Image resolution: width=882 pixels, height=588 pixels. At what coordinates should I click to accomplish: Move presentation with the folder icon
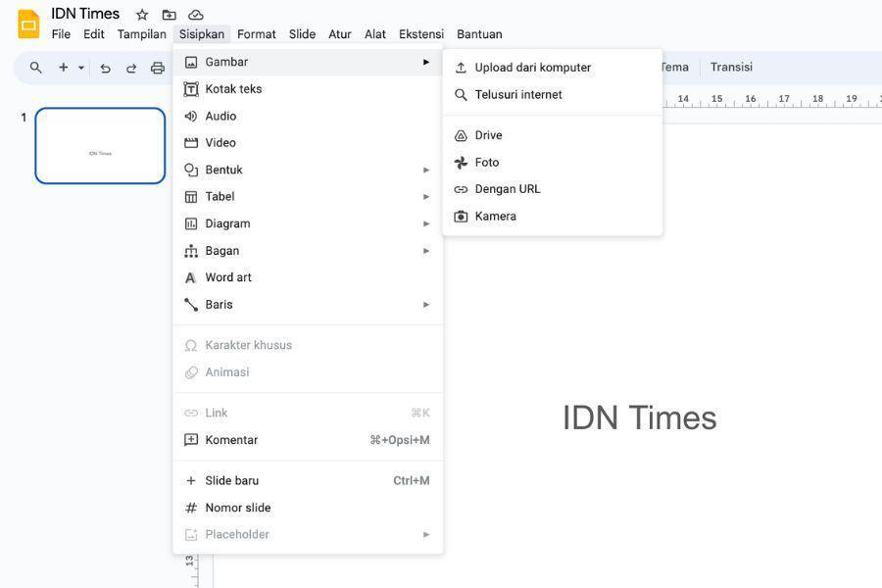point(169,15)
